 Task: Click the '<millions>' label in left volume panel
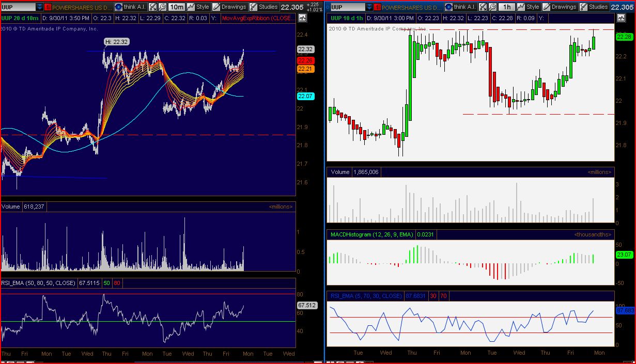(280, 207)
